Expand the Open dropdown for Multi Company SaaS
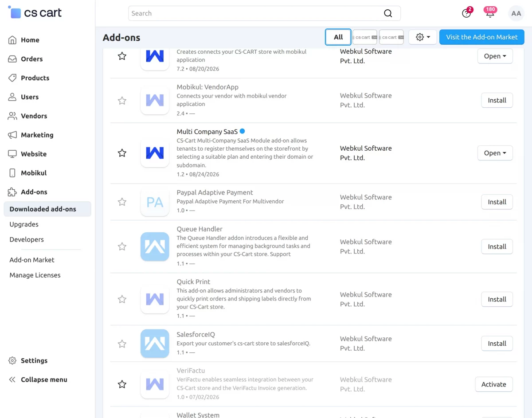The width and height of the screenshot is (532, 418). click(495, 153)
